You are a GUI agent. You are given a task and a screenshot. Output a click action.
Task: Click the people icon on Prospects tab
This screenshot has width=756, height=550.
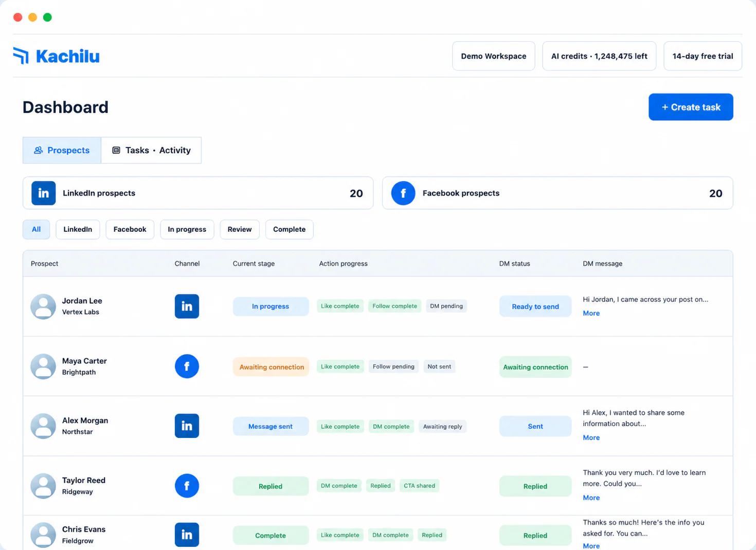38,150
